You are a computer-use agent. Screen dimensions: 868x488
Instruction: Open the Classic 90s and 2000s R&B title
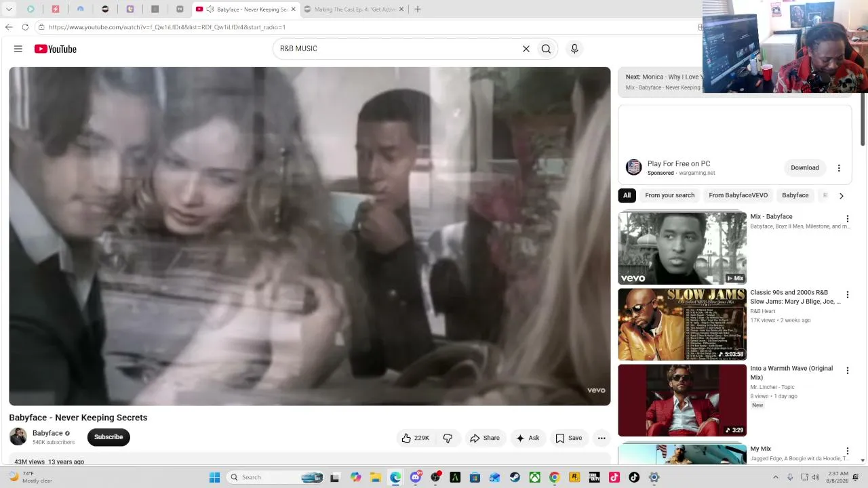pos(795,297)
